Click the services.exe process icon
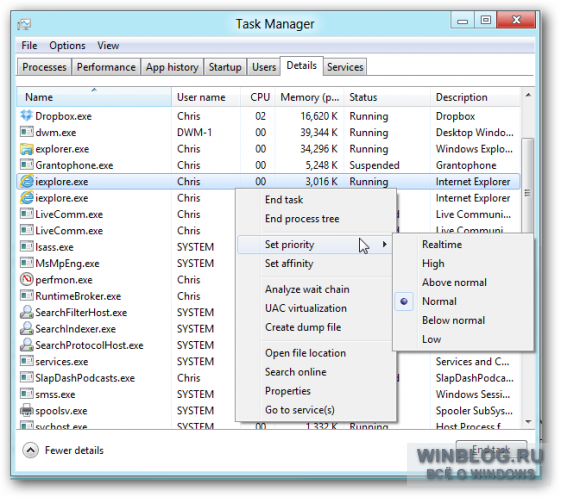Screen dimensions: 561x497 coord(26,361)
